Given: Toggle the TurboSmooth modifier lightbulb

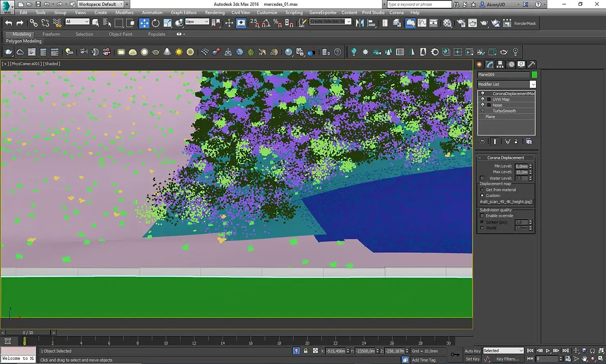Looking at the screenshot, I should 483,111.
